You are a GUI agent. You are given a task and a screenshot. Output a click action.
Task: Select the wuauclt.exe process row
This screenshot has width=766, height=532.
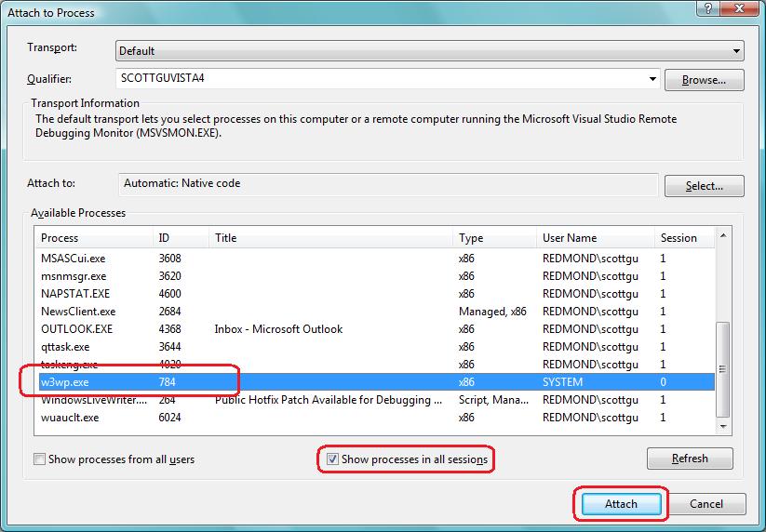click(x=375, y=418)
